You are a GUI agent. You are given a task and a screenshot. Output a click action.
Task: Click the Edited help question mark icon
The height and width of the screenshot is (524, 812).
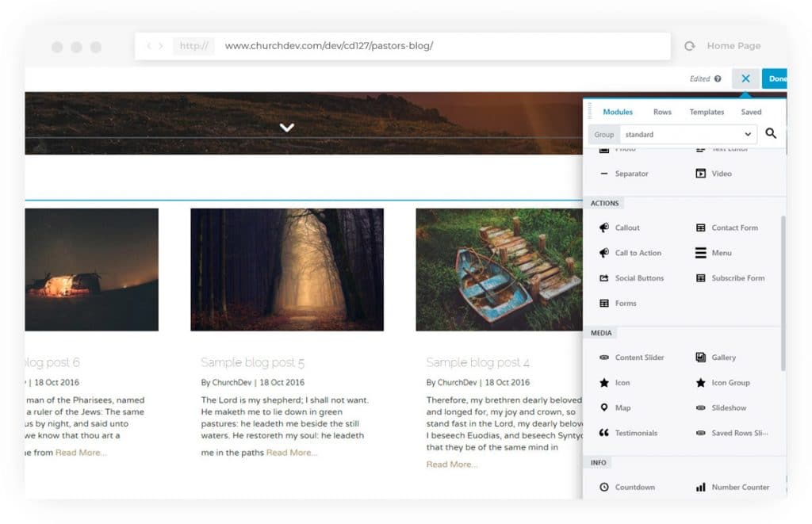pyautogui.click(x=717, y=78)
